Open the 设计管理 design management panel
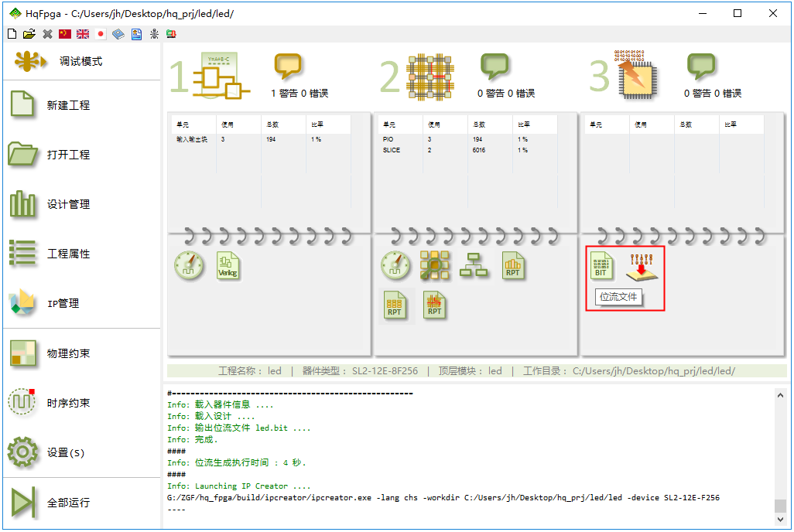Image resolution: width=794 pixels, height=532 pixels. pos(68,204)
